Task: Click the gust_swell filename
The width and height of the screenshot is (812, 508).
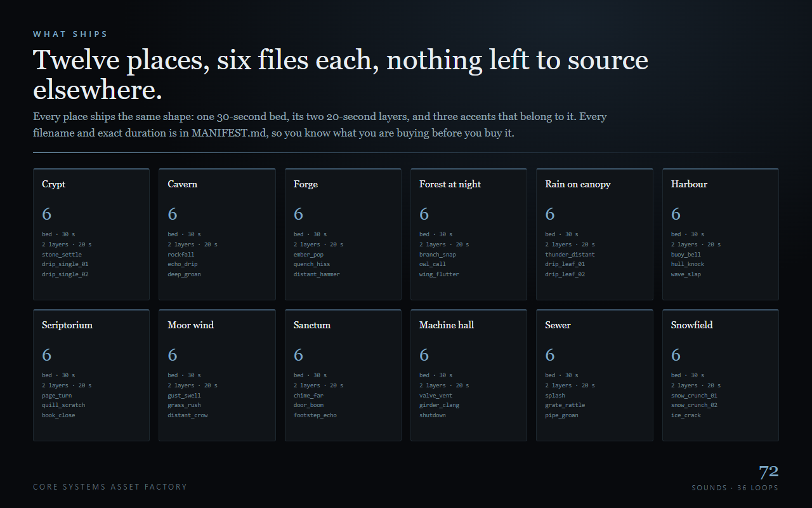Action: click(184, 396)
